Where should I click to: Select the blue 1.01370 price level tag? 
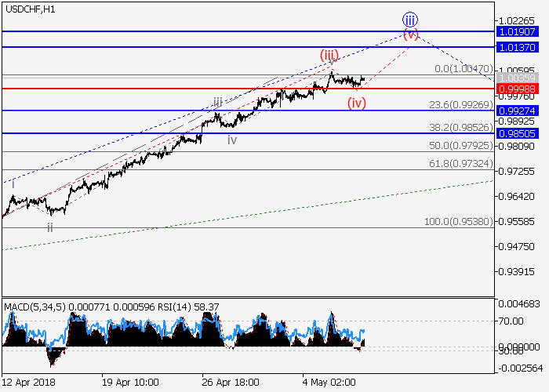pos(518,47)
